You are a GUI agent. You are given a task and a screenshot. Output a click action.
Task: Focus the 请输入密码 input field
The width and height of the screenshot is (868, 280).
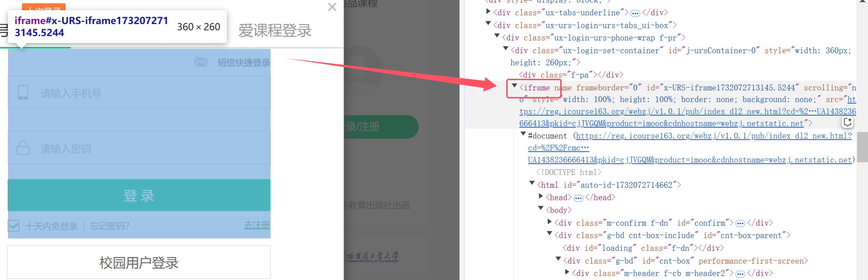click(139, 148)
